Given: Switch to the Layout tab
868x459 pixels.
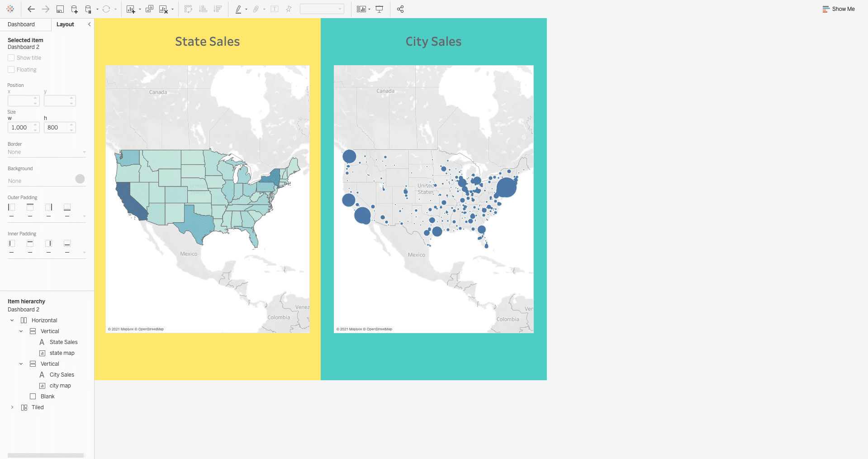Looking at the screenshot, I should tap(65, 24).
